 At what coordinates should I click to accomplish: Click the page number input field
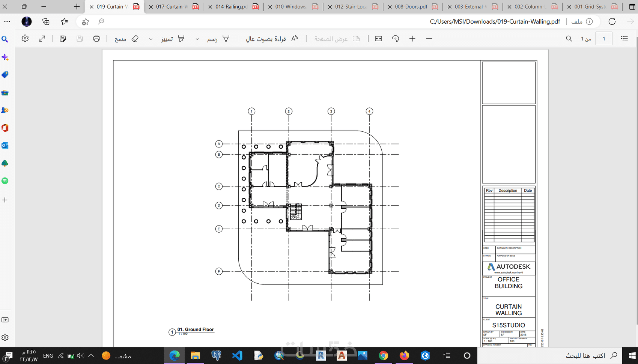pyautogui.click(x=604, y=39)
